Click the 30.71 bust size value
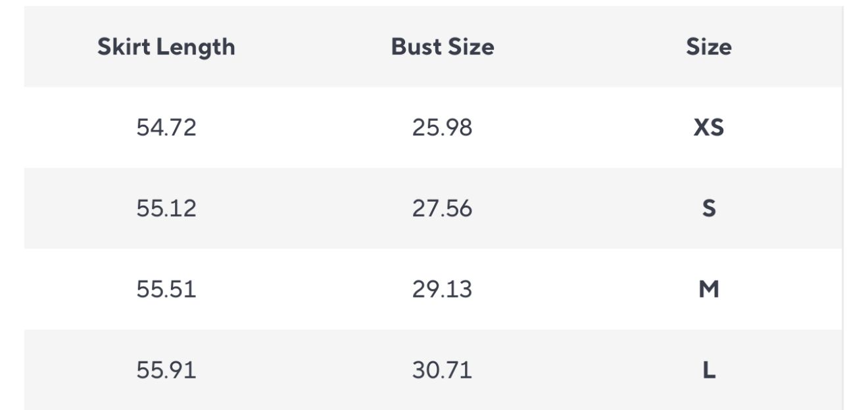Image resolution: width=868 pixels, height=410 pixels. [443, 370]
